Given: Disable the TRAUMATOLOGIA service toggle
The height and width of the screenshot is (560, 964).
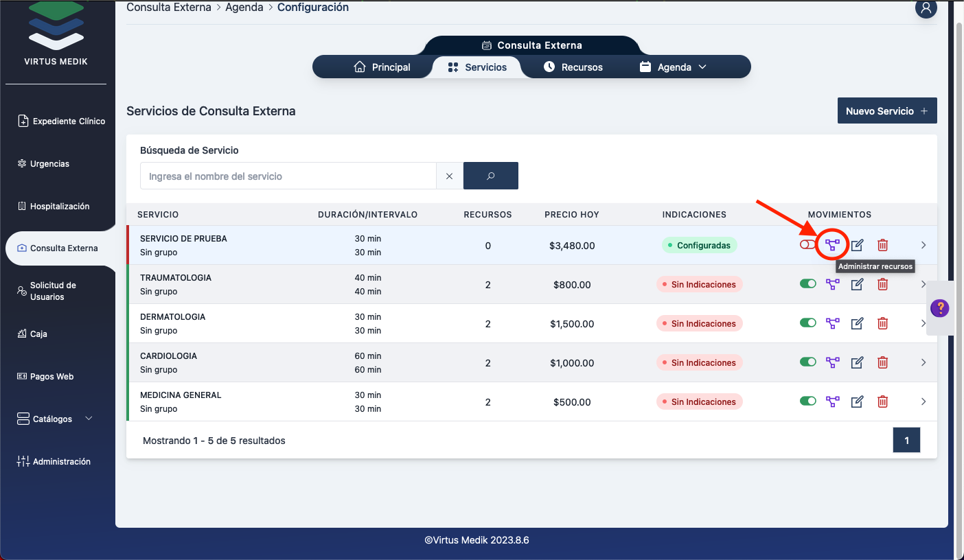Looking at the screenshot, I should pyautogui.click(x=807, y=284).
